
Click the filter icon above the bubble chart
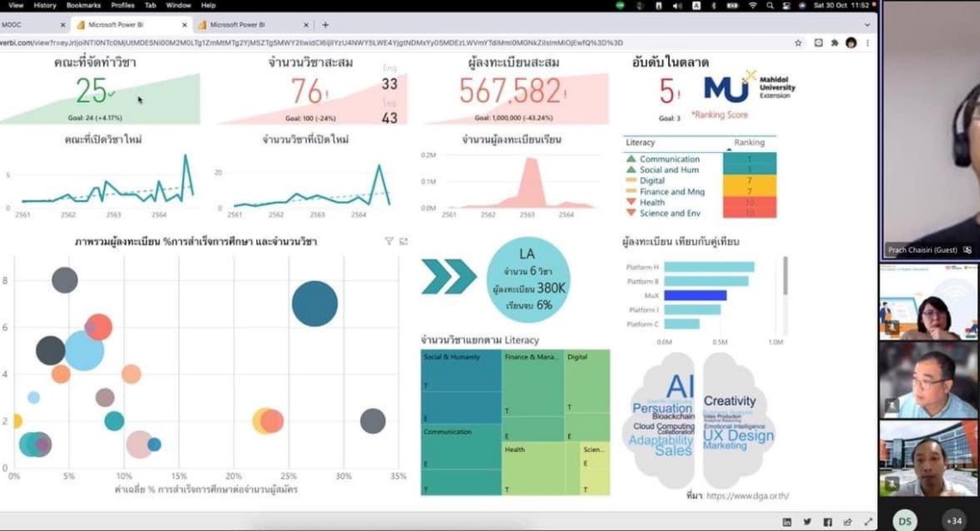point(389,241)
